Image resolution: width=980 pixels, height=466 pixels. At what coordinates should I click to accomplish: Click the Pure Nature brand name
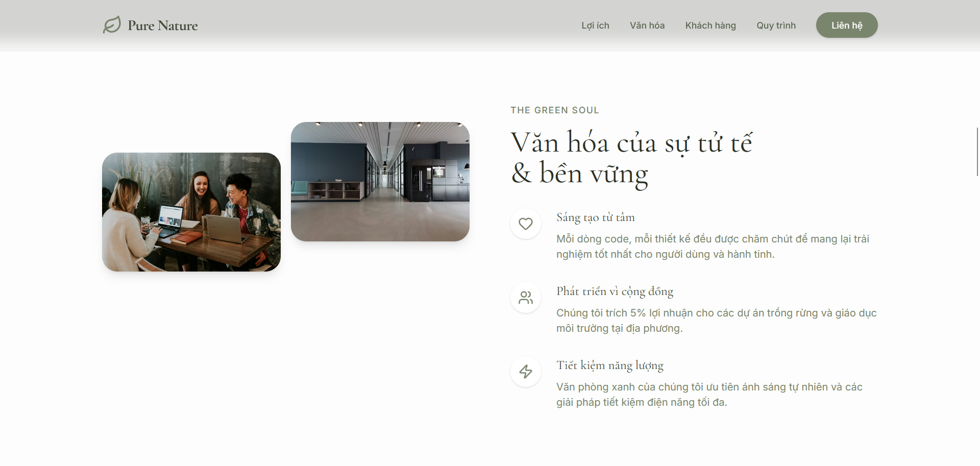162,26
